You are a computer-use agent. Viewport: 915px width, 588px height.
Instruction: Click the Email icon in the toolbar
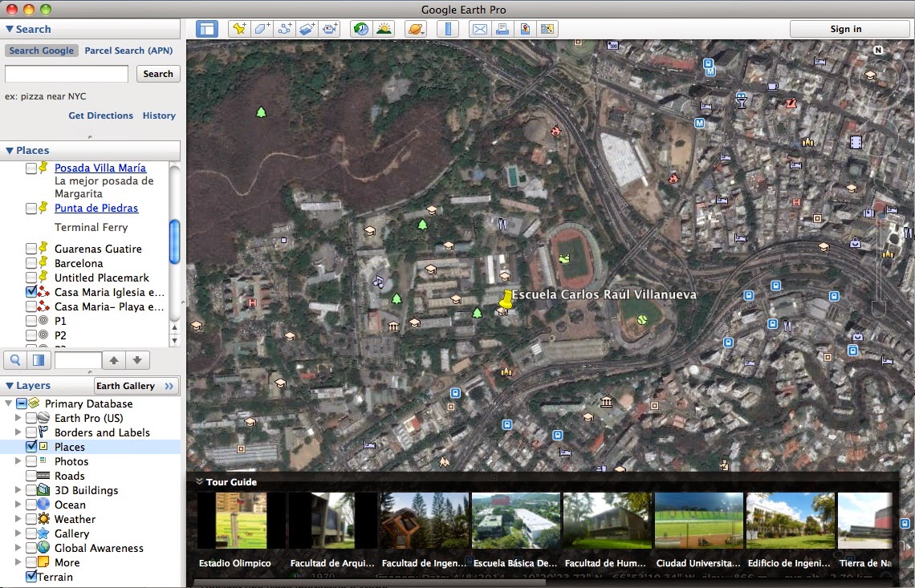pos(478,28)
